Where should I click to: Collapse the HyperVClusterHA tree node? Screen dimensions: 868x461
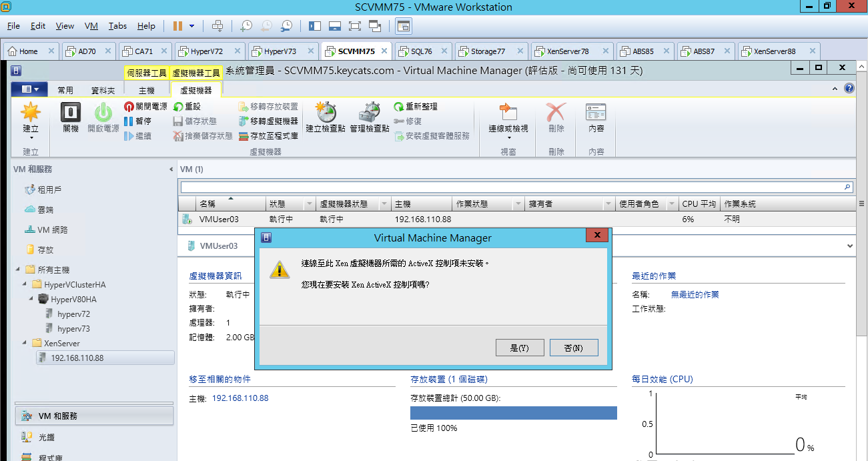coord(24,285)
